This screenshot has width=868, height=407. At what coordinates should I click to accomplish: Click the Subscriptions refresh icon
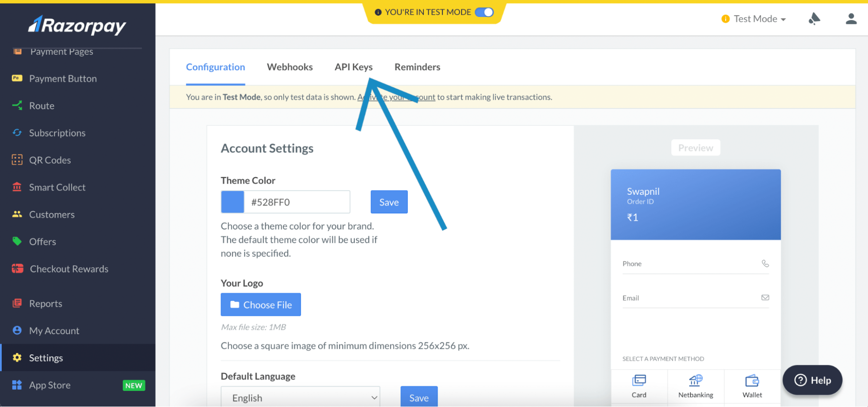click(x=17, y=132)
